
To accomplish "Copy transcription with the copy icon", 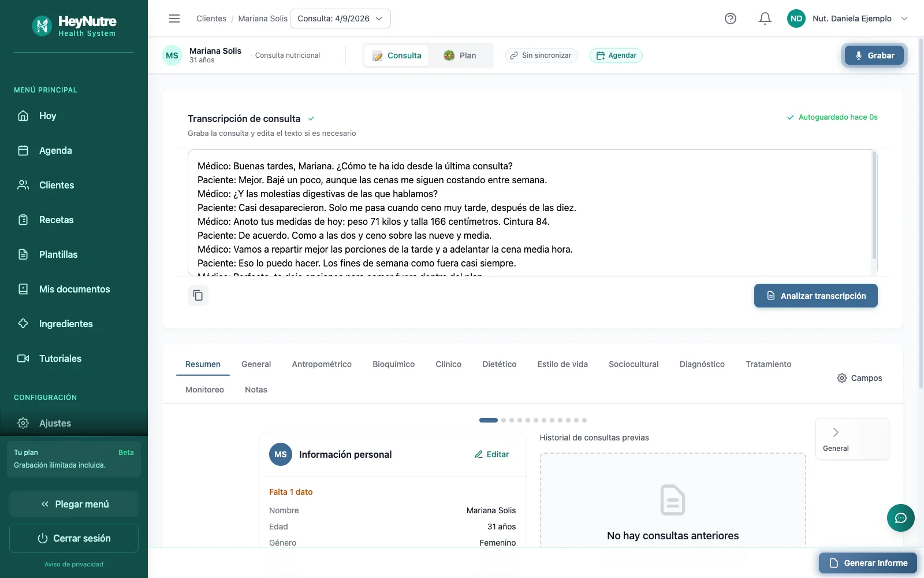I will coord(198,295).
